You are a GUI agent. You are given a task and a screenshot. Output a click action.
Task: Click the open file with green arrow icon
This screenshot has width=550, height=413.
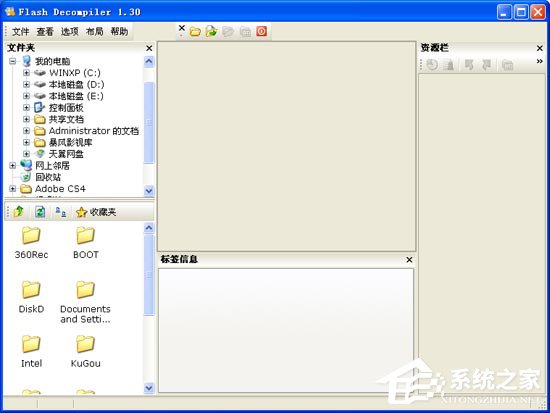tap(211, 31)
